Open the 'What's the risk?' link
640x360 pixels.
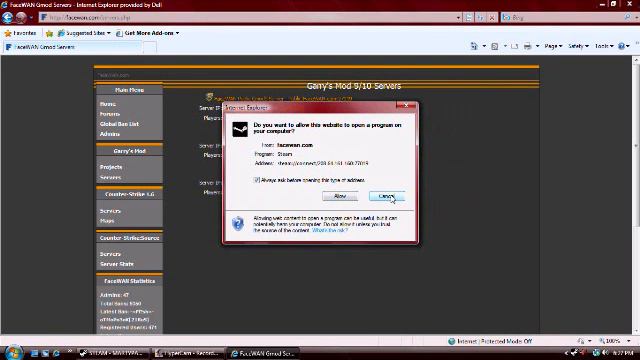pyautogui.click(x=330, y=230)
